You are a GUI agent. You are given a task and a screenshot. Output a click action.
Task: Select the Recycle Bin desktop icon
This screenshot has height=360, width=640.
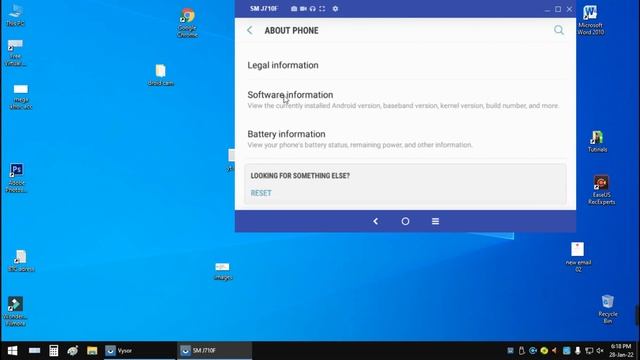608,309
